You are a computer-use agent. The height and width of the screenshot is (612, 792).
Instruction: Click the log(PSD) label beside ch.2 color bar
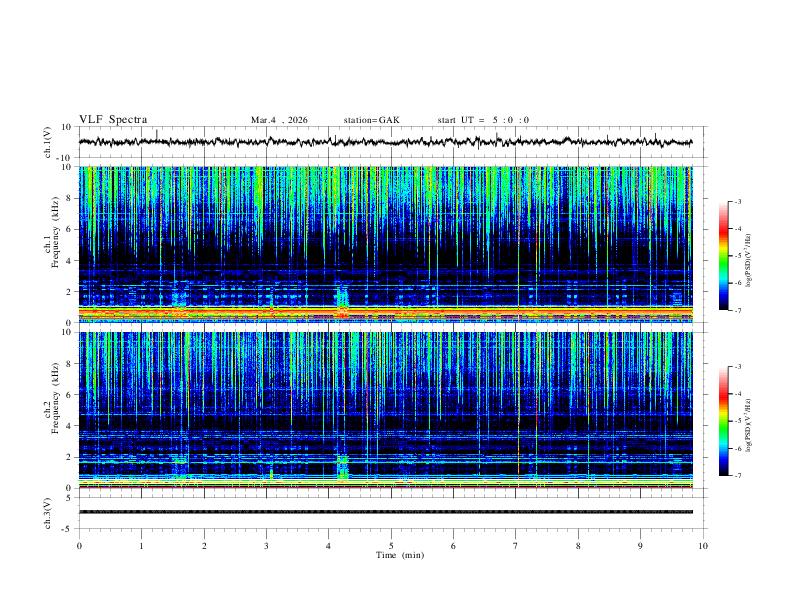pyautogui.click(x=749, y=425)
